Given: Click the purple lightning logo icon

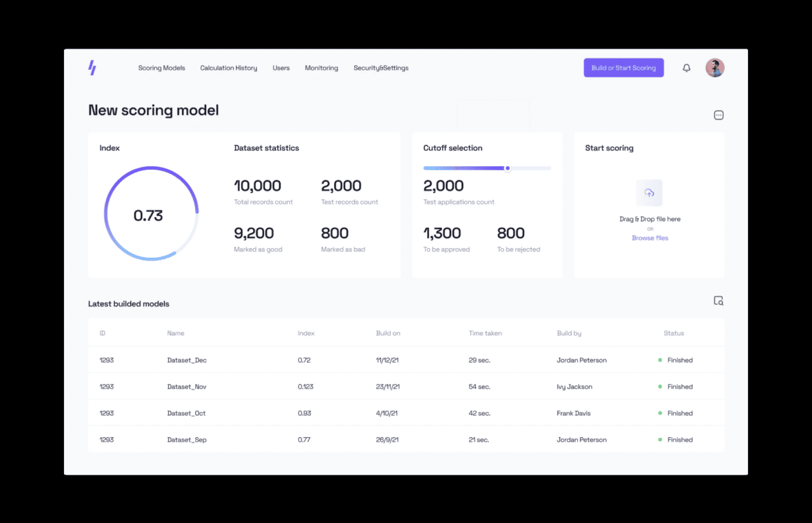Looking at the screenshot, I should pos(92,68).
